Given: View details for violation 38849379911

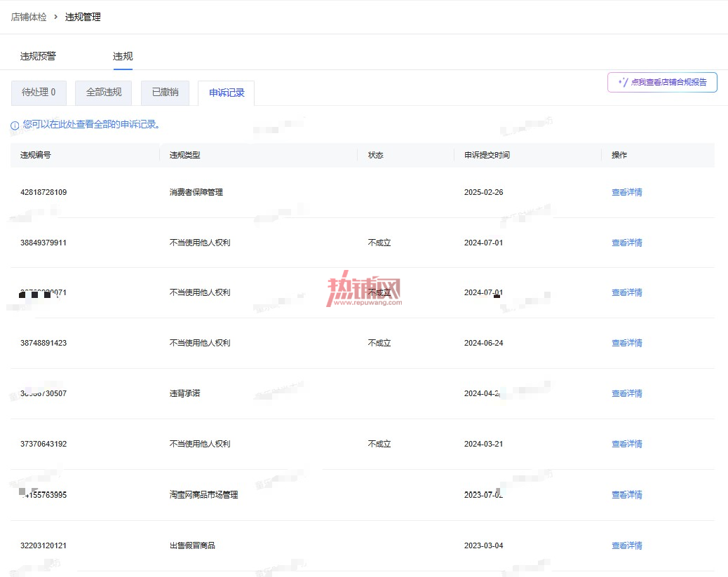Looking at the screenshot, I should (x=627, y=243).
